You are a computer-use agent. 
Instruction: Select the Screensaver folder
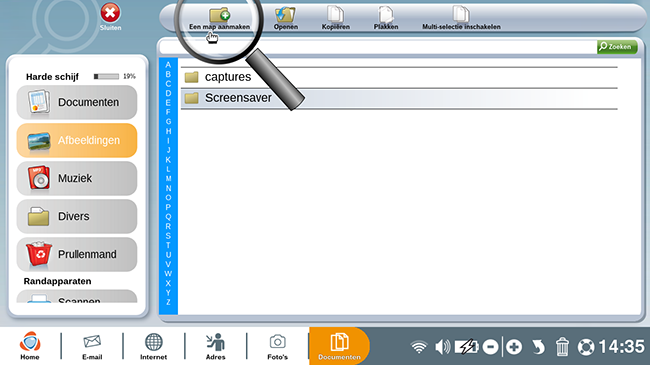[x=399, y=98]
